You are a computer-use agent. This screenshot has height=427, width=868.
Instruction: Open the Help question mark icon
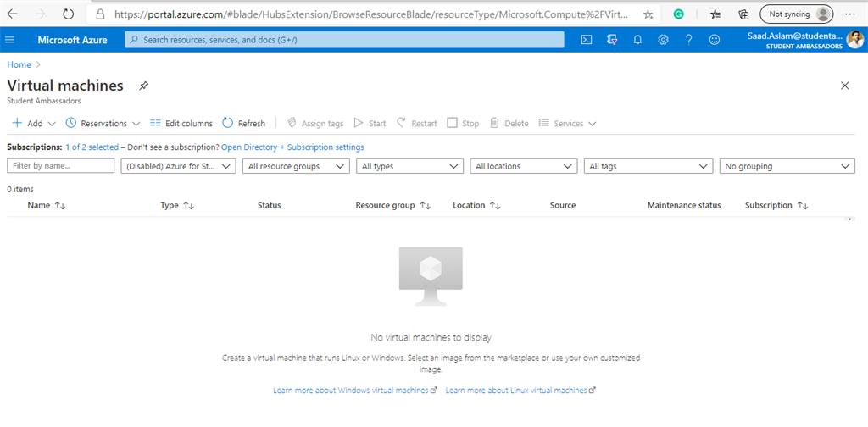[688, 40]
